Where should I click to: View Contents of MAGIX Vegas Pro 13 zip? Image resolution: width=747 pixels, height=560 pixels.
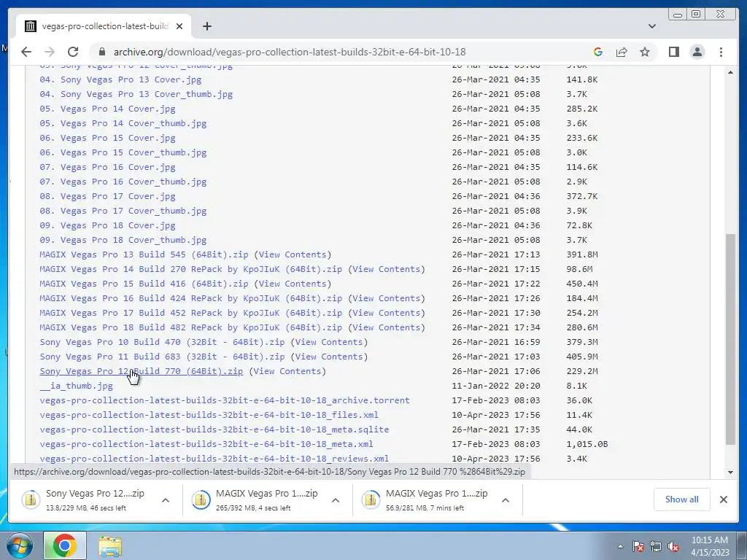pyautogui.click(x=293, y=254)
